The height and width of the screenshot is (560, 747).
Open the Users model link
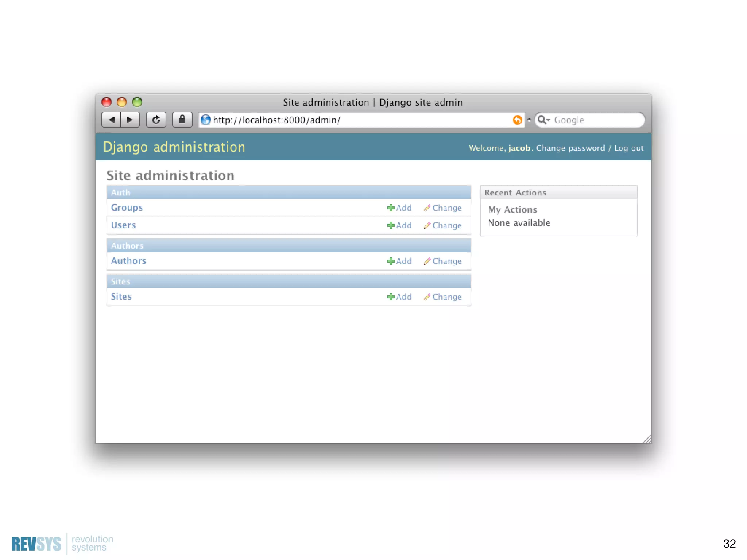pos(123,225)
